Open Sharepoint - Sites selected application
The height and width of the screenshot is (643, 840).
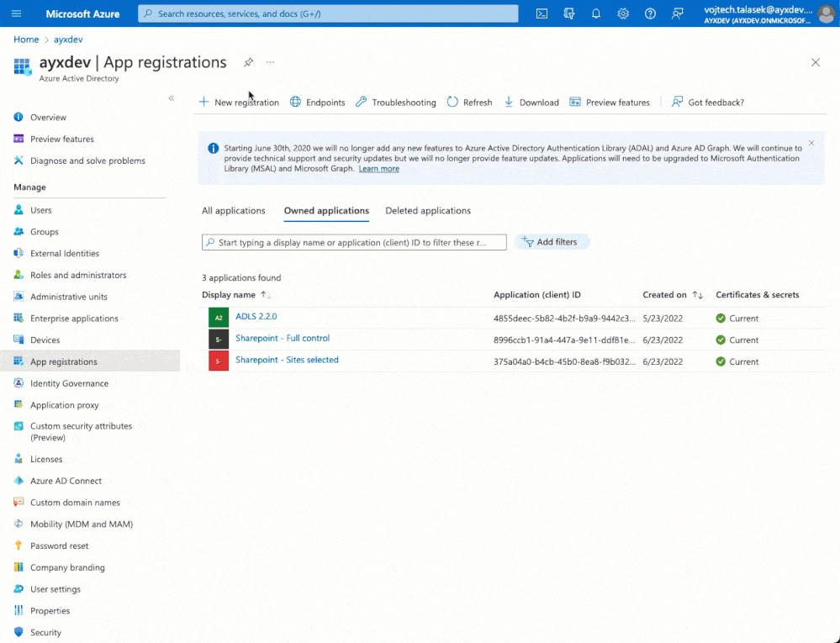point(287,360)
